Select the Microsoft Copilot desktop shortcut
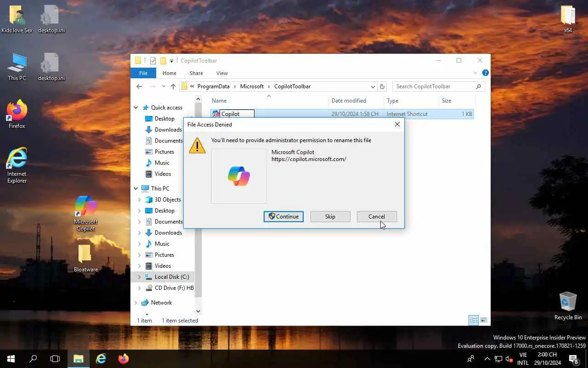 point(86,213)
